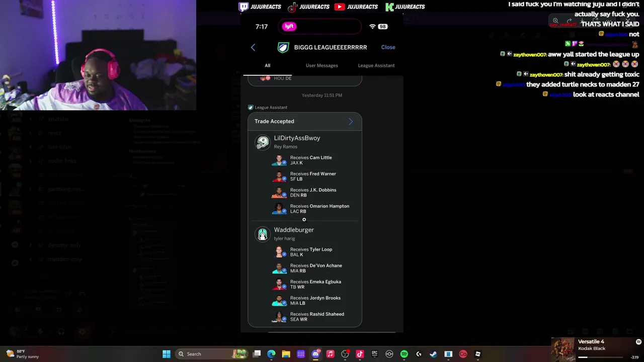The height and width of the screenshot is (362, 644).
Task: Open File Explorer from taskbar
Action: pyautogui.click(x=286, y=354)
